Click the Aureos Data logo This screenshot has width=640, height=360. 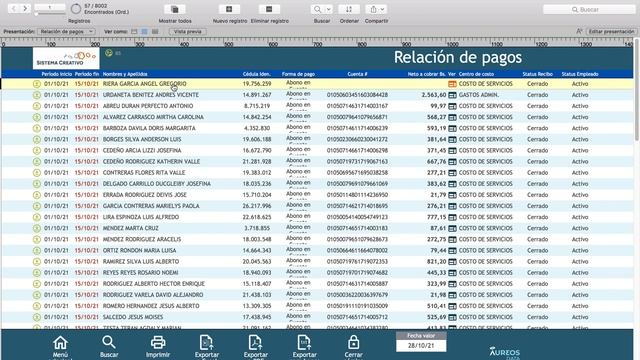click(505, 353)
